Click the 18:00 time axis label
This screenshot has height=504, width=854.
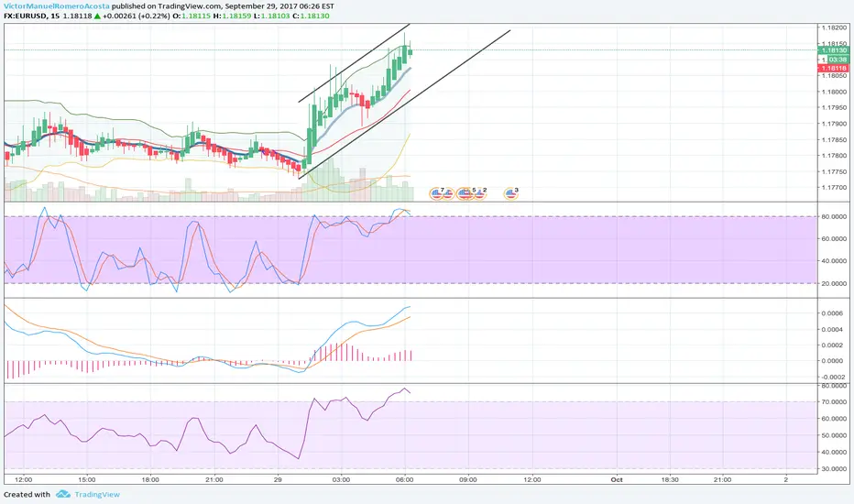click(150, 480)
